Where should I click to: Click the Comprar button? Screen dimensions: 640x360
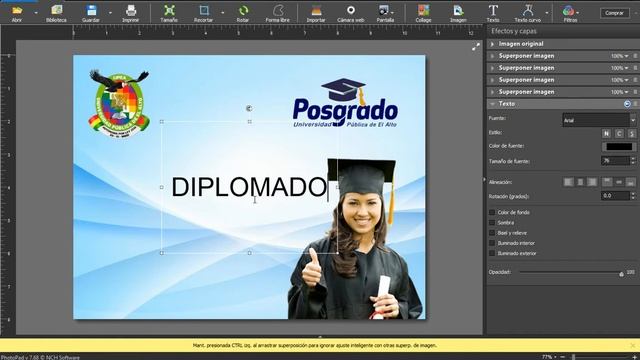[x=614, y=13]
